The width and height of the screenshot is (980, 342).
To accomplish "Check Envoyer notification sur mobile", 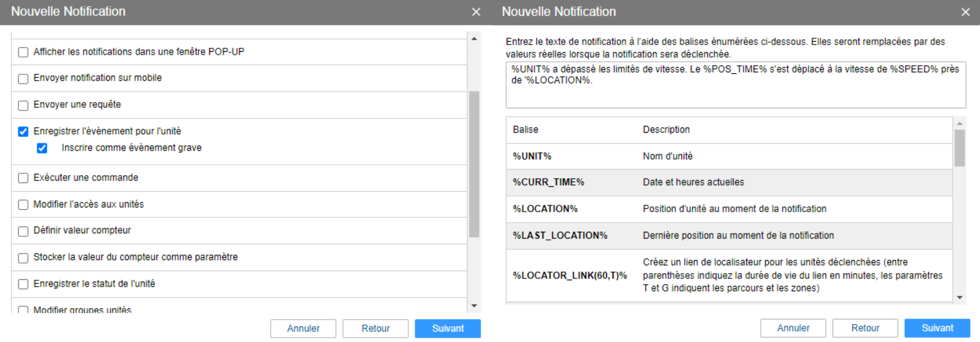I will [23, 79].
